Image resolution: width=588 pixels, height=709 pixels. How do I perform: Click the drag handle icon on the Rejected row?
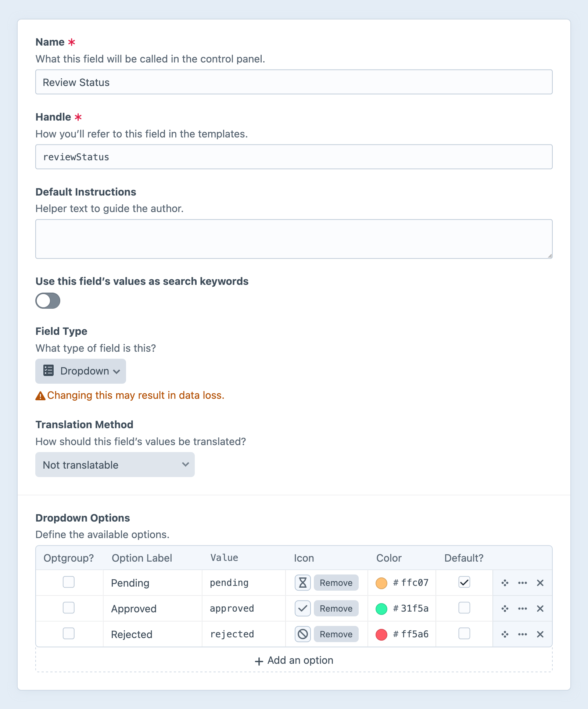click(505, 634)
